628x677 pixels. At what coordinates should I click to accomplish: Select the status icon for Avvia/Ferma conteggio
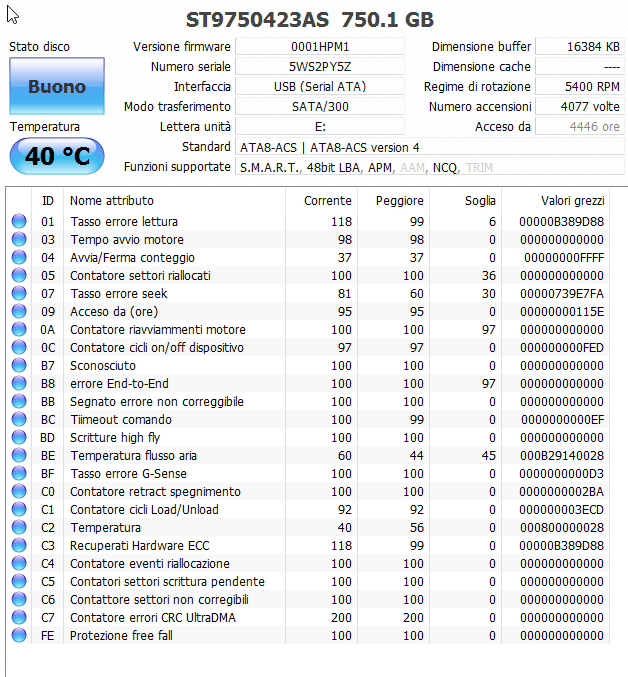19,257
